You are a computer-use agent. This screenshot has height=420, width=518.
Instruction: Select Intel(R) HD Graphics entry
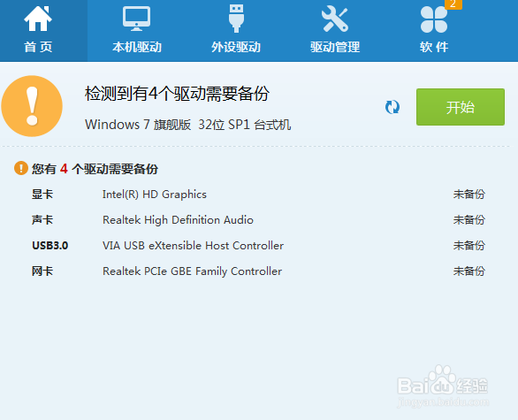(155, 195)
